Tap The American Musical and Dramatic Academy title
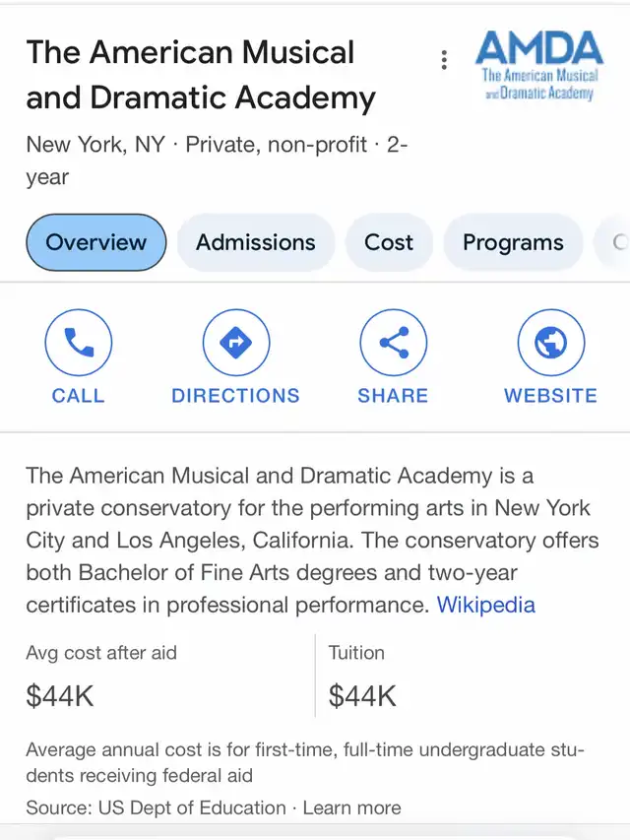Viewport: 630px width, 840px height. (x=201, y=75)
